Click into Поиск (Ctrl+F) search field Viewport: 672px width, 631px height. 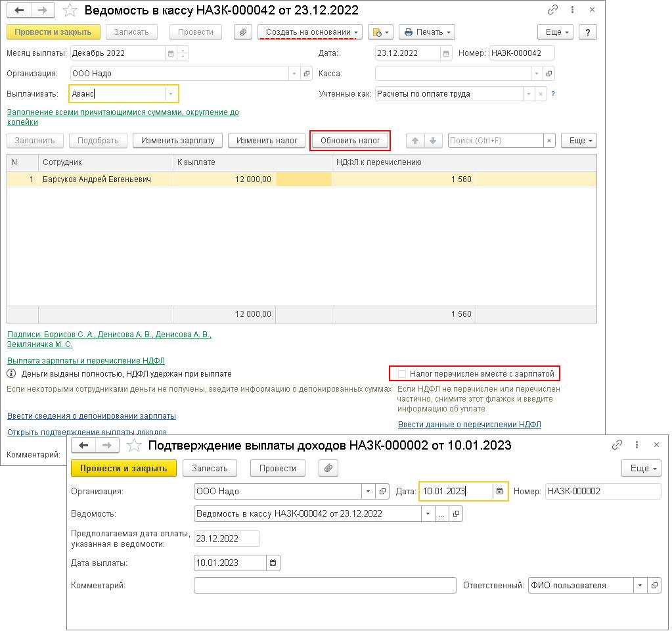495,141
